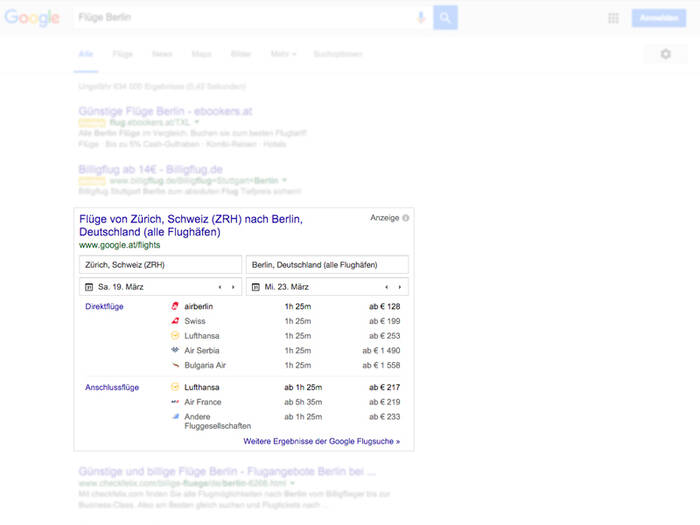
Task: Click the Air Serbia airline logo
Action: pyautogui.click(x=175, y=351)
